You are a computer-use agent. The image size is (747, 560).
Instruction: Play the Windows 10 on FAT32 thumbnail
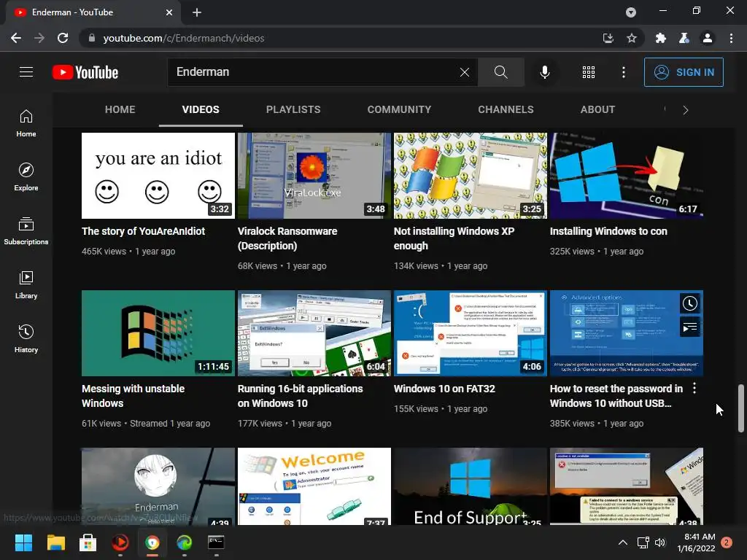[471, 333]
